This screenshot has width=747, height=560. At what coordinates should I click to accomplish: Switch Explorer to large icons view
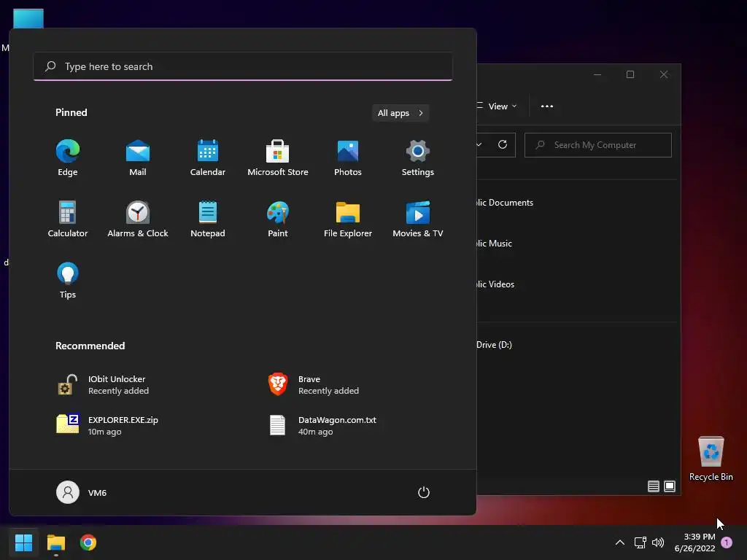coord(670,486)
